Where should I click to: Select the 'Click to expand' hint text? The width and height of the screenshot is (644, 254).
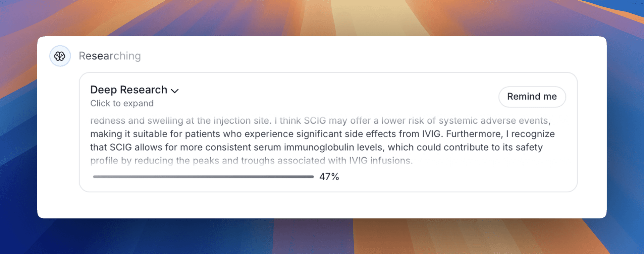coord(122,103)
